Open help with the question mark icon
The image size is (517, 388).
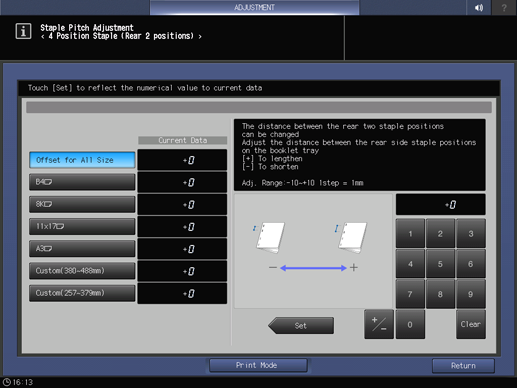click(x=504, y=7)
